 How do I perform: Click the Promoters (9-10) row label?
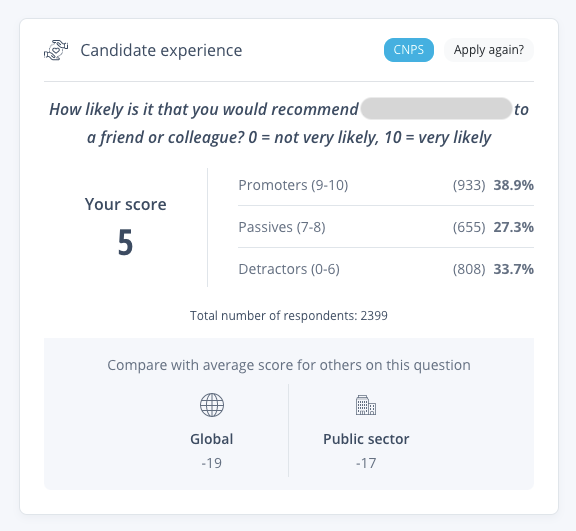[293, 185]
